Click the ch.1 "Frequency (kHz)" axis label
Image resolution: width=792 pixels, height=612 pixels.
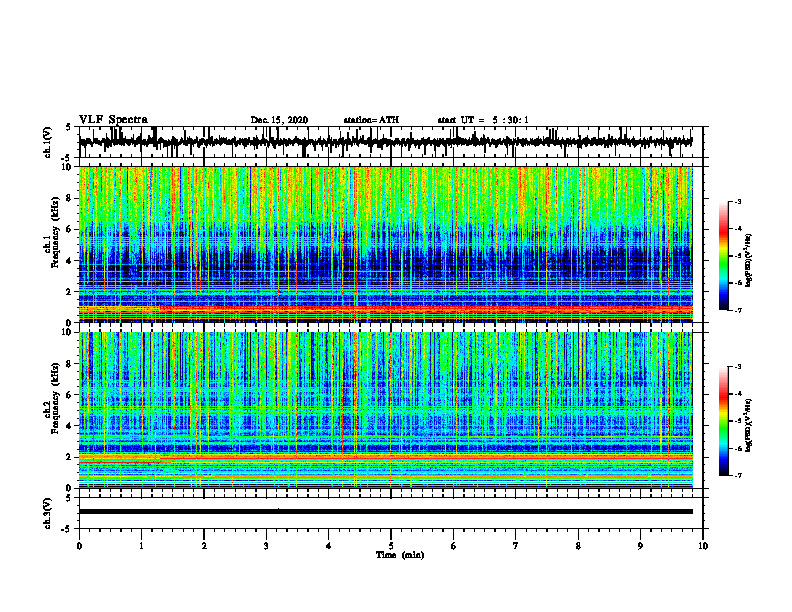pyautogui.click(x=55, y=233)
